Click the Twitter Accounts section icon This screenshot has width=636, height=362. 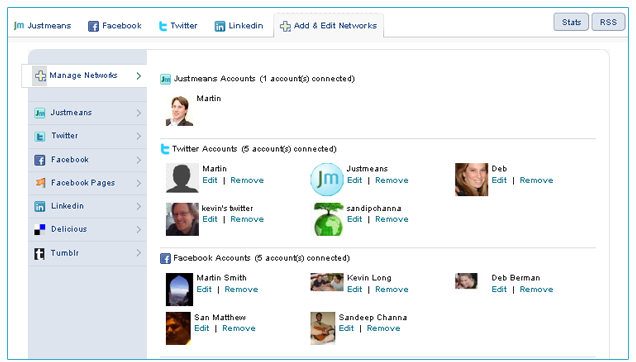[165, 149]
